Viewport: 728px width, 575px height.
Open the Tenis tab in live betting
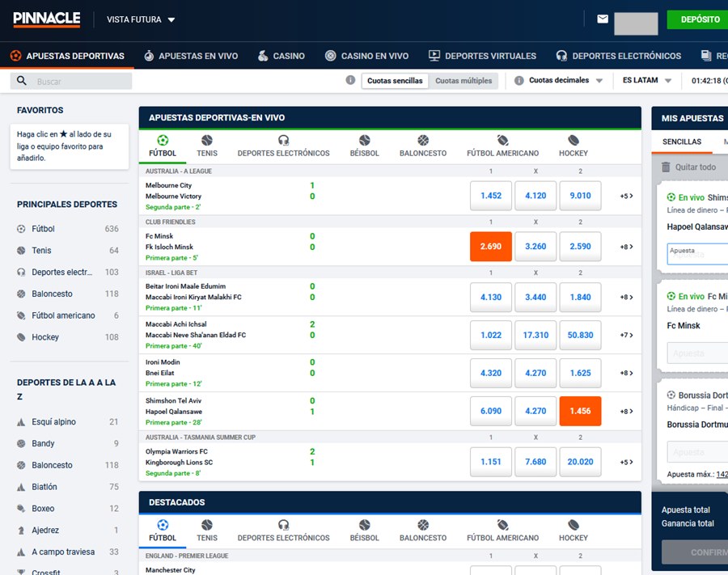pyautogui.click(x=207, y=146)
